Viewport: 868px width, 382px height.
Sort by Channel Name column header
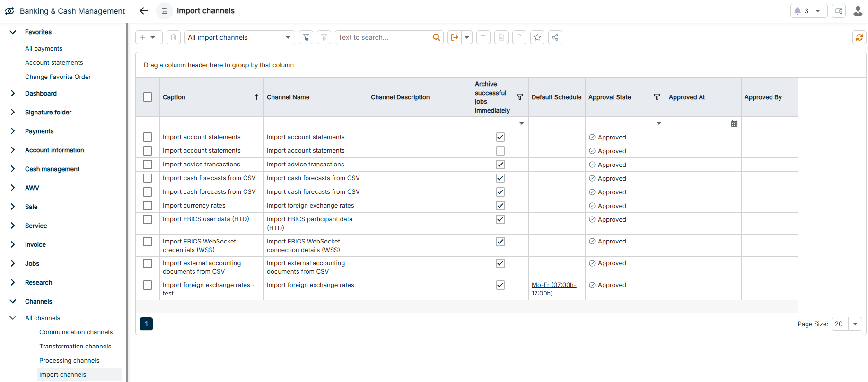point(288,97)
